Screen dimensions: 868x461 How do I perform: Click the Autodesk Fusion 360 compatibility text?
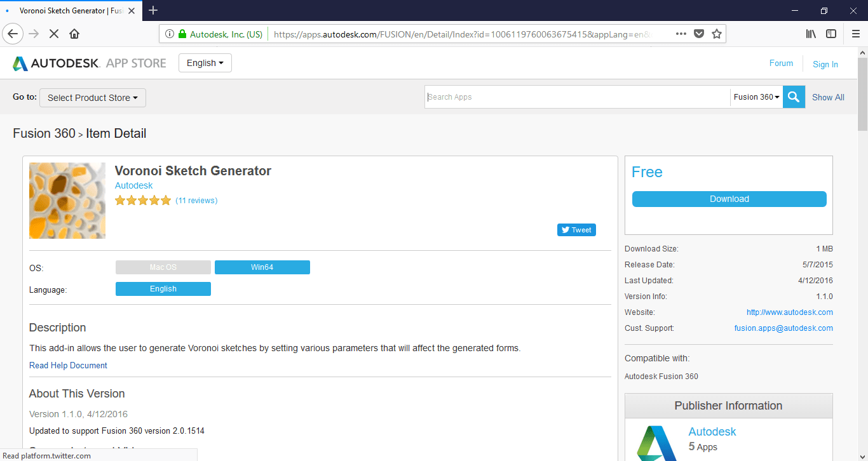[x=661, y=377]
